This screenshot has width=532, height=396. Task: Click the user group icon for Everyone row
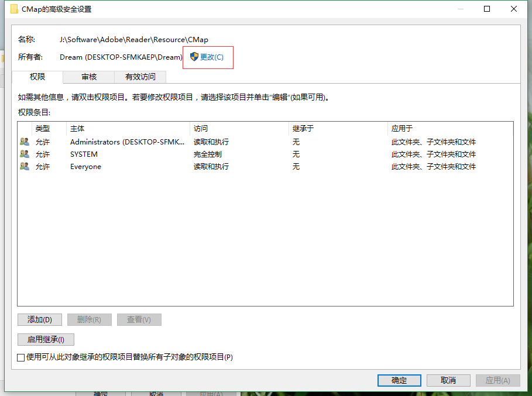click(x=25, y=166)
